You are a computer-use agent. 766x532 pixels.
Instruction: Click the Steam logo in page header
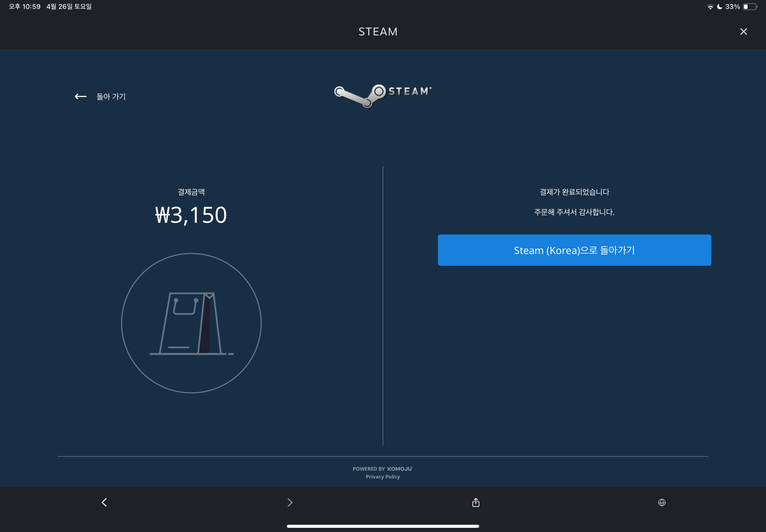[x=382, y=95]
